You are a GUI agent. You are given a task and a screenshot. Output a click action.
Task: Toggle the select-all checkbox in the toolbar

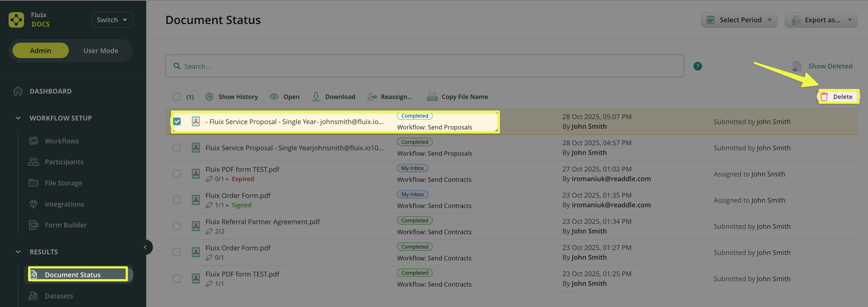[x=177, y=97]
